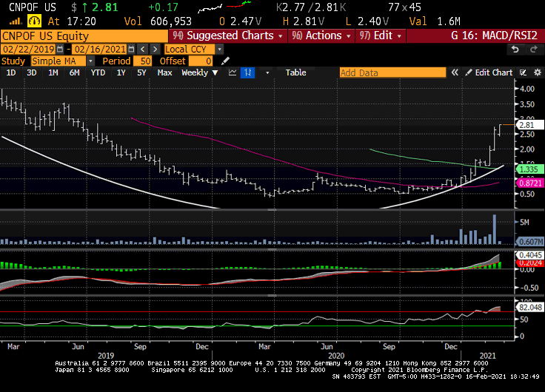545x392 pixels.
Task: Open the 97) Edit menu
Action: tap(381, 36)
